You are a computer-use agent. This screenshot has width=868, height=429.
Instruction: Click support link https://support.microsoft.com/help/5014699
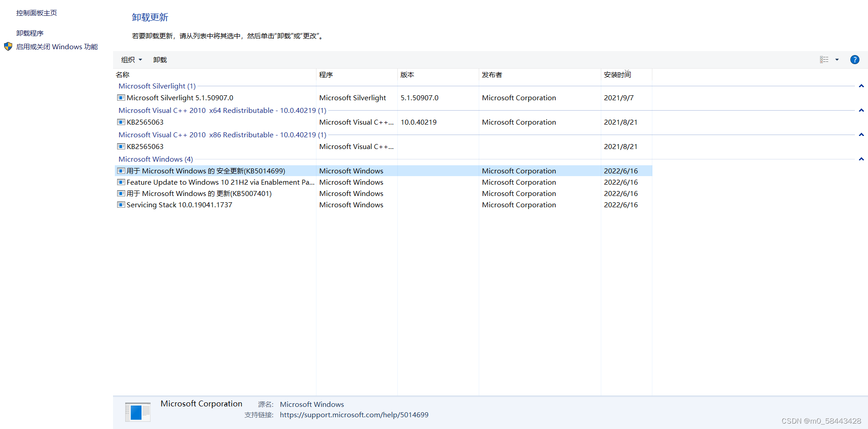click(x=354, y=415)
